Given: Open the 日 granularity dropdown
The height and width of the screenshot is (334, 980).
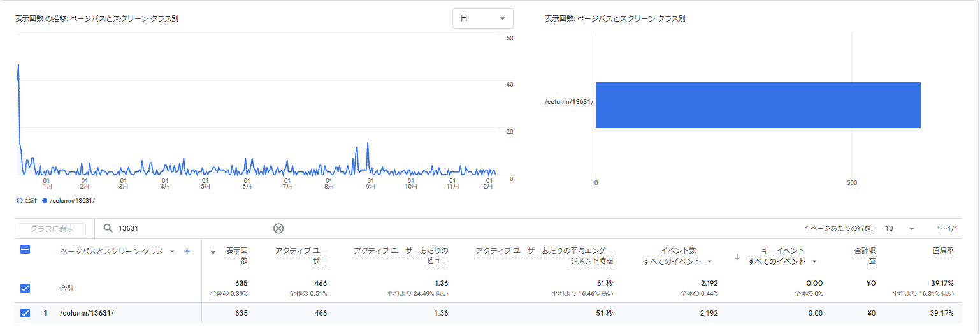Looking at the screenshot, I should (x=482, y=18).
